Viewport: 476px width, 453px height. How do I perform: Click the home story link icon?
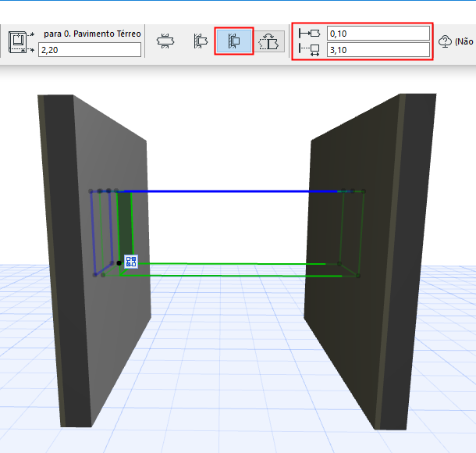point(21,42)
